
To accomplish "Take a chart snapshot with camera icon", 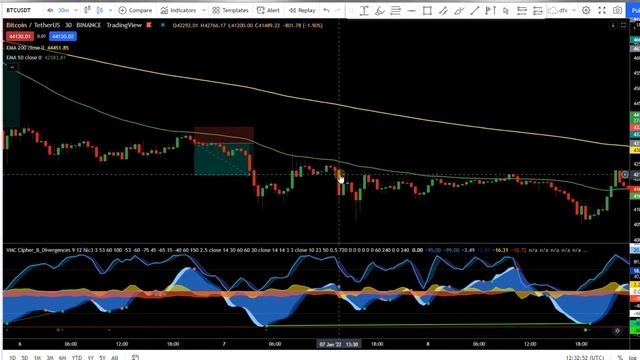I will [x=618, y=10].
